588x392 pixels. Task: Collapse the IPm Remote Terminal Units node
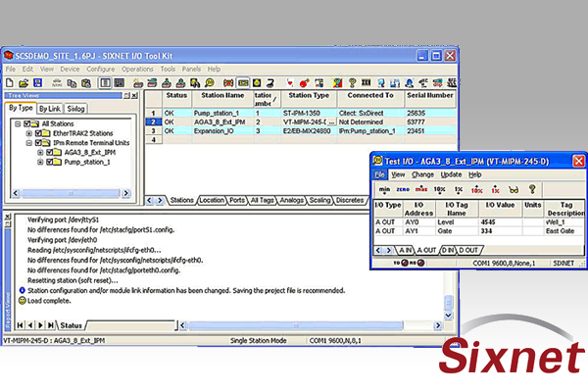(28, 143)
